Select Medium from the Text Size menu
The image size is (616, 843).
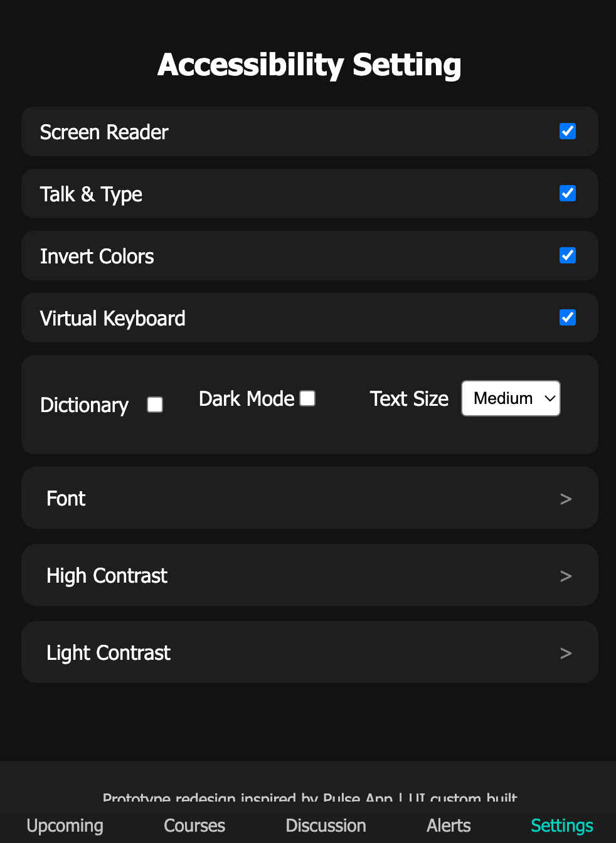pos(510,398)
